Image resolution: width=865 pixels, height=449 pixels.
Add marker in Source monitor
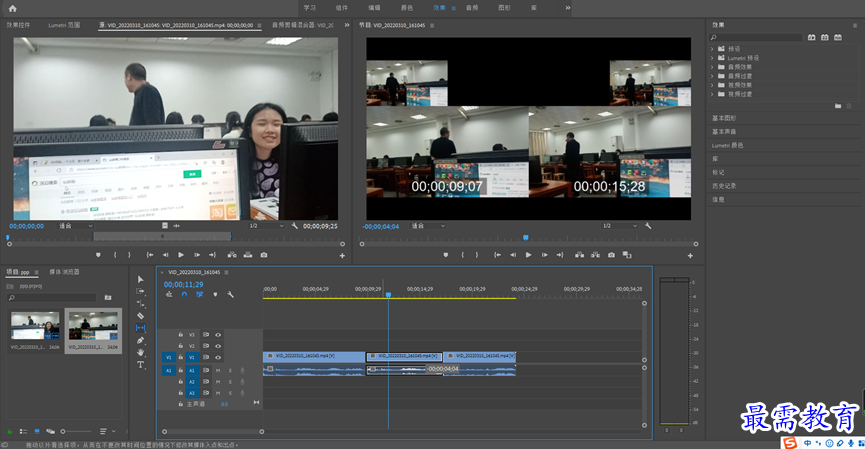98,255
